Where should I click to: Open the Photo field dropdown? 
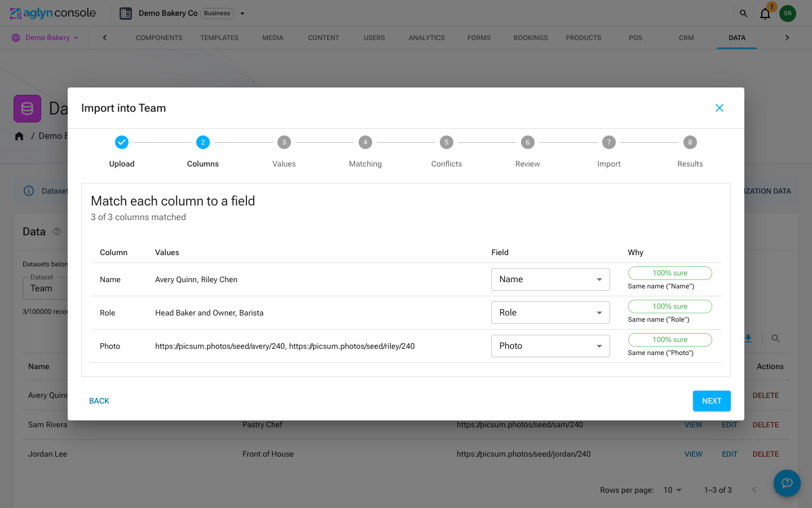(550, 346)
